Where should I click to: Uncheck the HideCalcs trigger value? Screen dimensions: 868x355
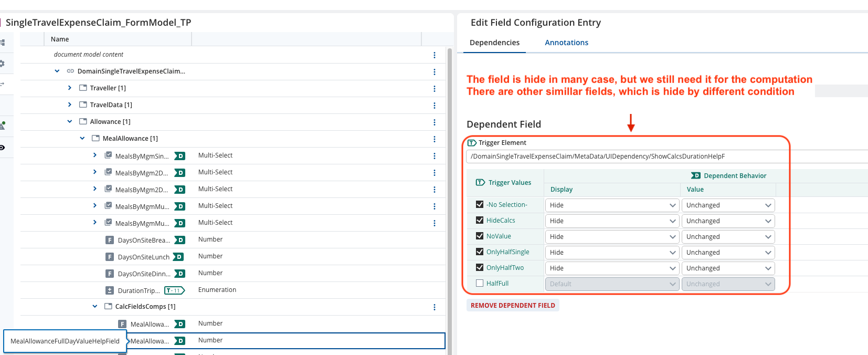pyautogui.click(x=480, y=220)
